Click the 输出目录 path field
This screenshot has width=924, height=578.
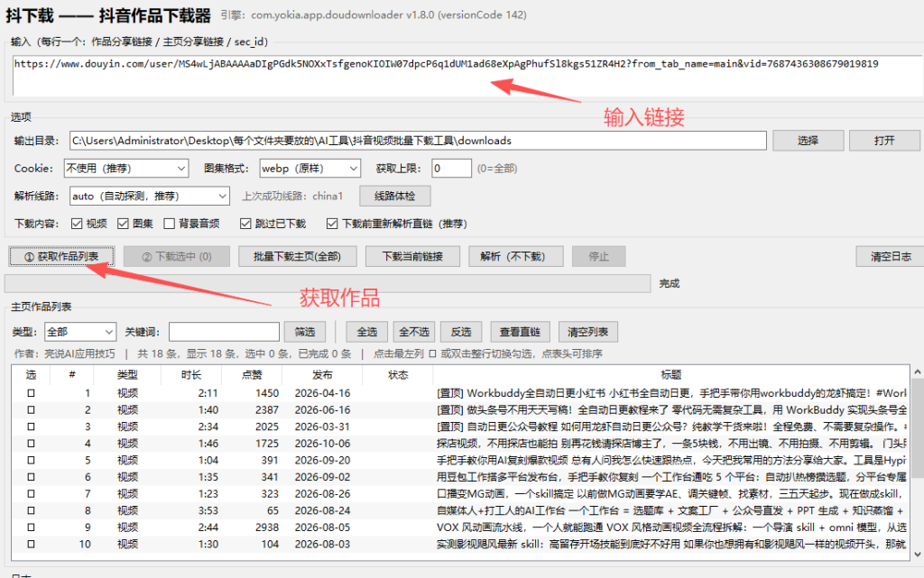(418, 141)
